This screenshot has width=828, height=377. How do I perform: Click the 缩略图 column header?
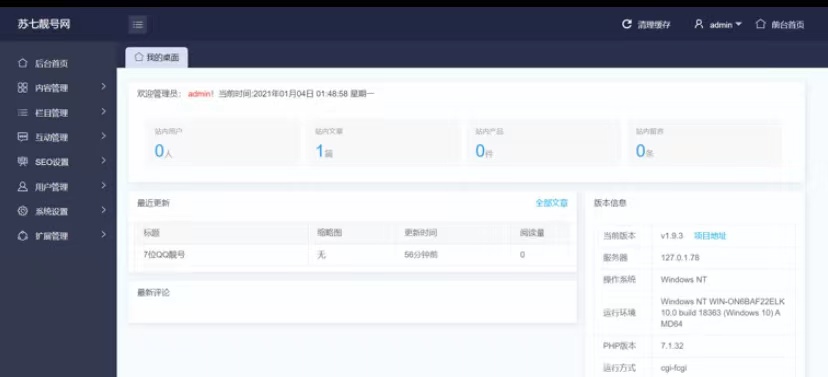pos(329,233)
